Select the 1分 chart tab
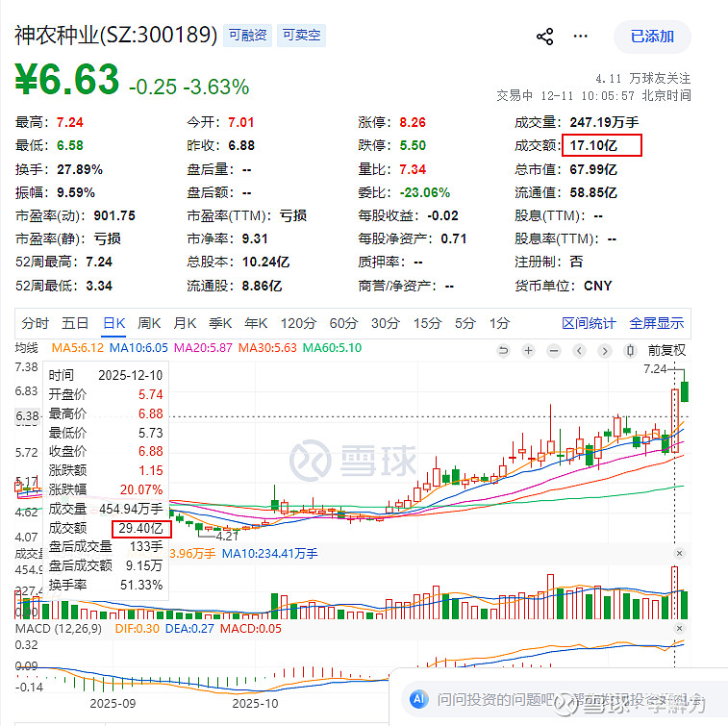This screenshot has height=726, width=728. tap(499, 323)
